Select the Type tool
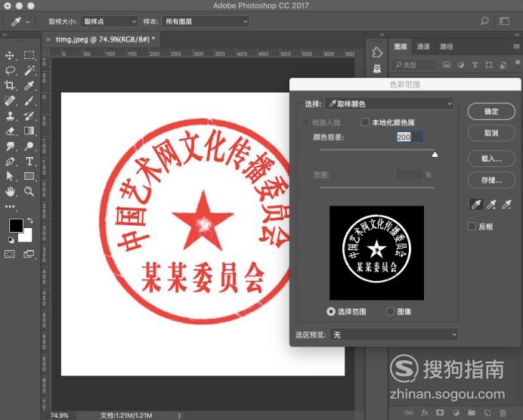The image size is (523, 420). pyautogui.click(x=29, y=162)
